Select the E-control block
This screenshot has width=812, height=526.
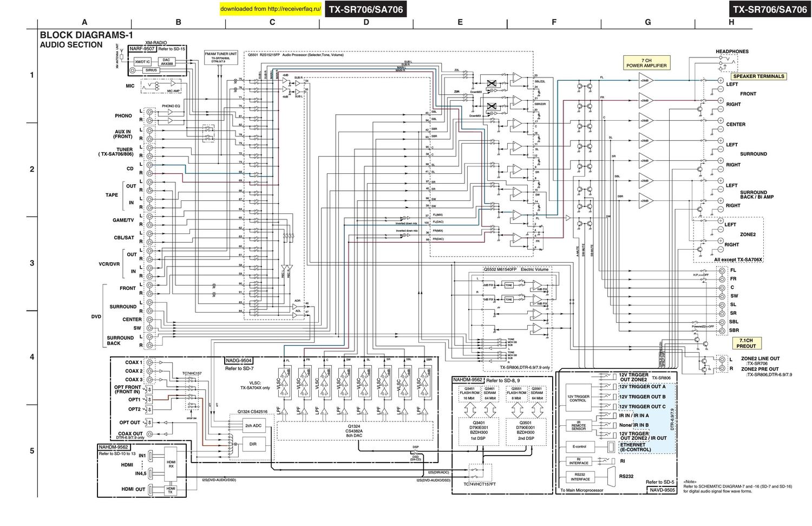click(579, 447)
